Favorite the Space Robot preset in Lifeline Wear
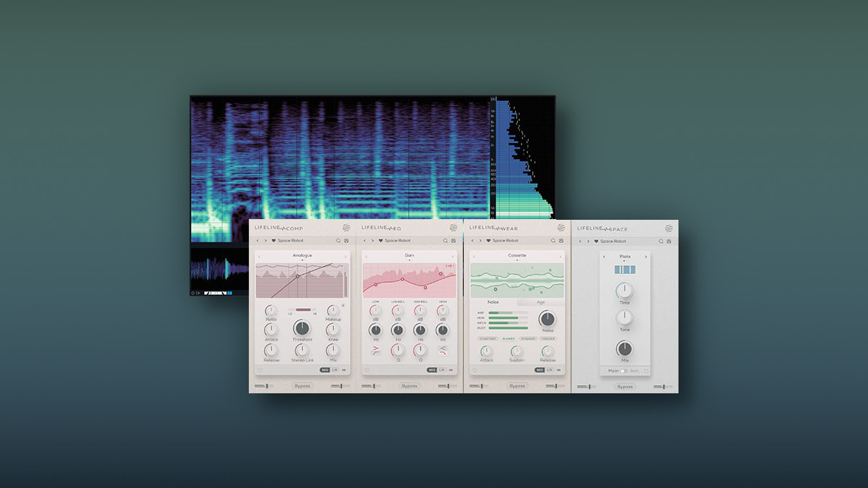Image resolution: width=868 pixels, height=488 pixels. tap(488, 241)
